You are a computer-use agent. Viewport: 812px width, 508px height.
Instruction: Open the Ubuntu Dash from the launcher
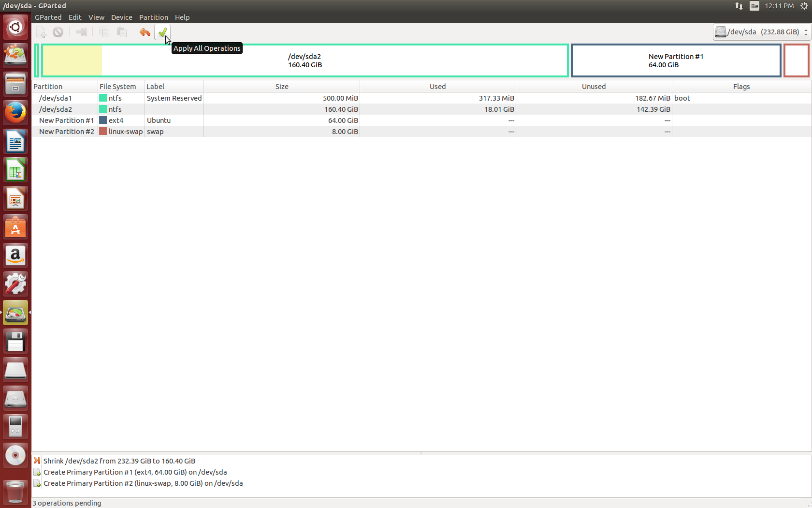coord(15,27)
